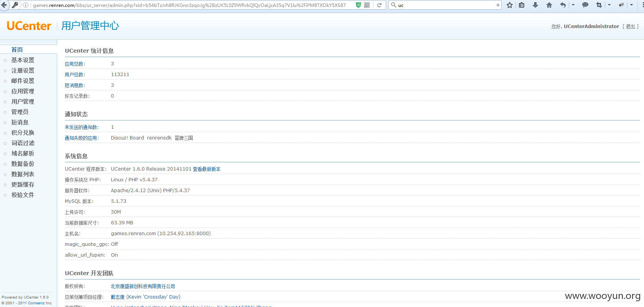Click the upload limit value 50M

click(x=116, y=212)
